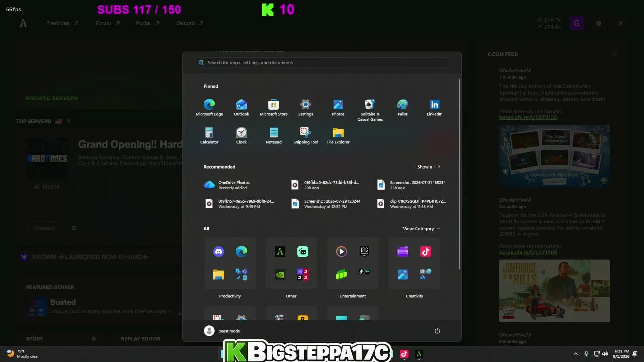The width and height of the screenshot is (644, 362).
Task: Open the Community Spotlight feed image
Action: (554, 156)
